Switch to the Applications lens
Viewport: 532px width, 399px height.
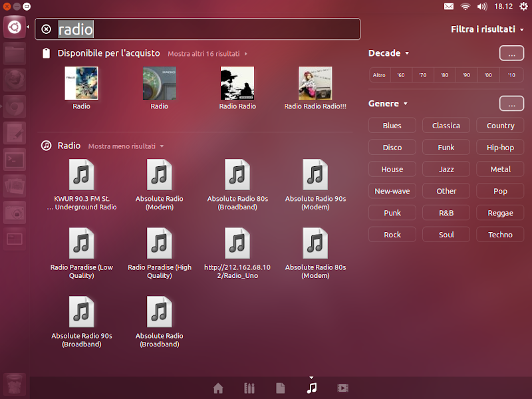coord(249,388)
